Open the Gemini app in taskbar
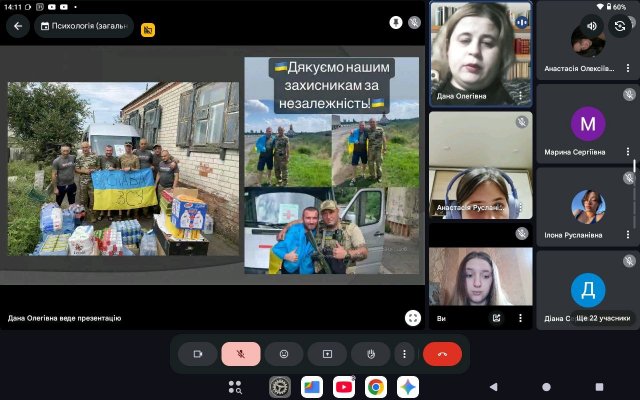 408,387
